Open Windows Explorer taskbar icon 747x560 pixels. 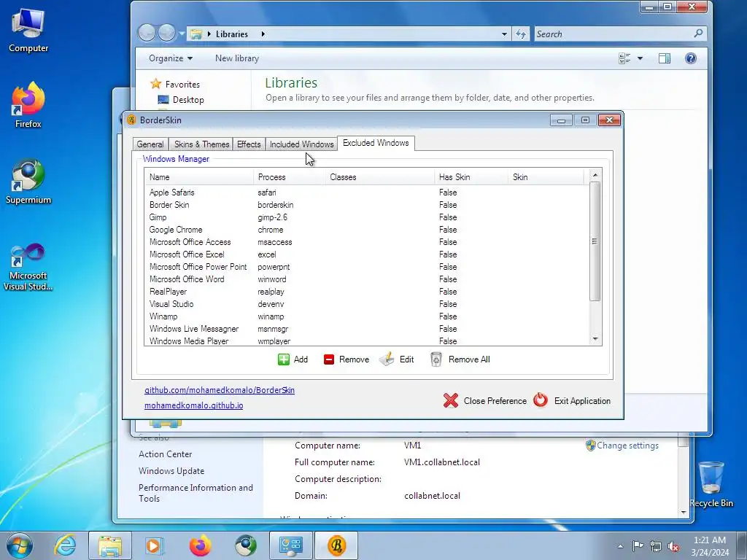(x=110, y=545)
